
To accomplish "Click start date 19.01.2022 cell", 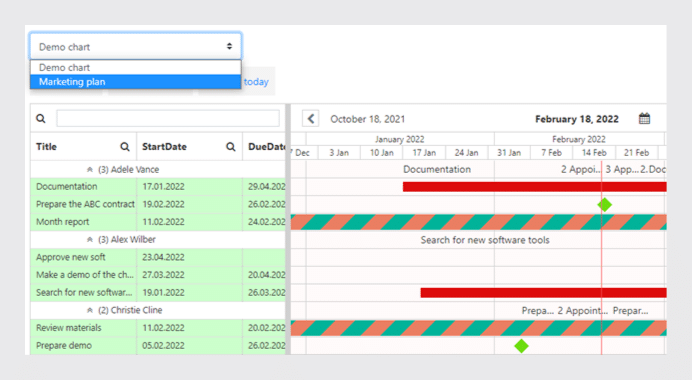I will click(189, 293).
